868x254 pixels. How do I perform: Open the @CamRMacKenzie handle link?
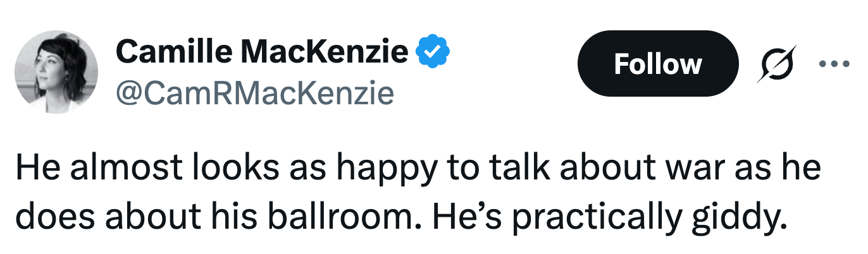pos(254,94)
